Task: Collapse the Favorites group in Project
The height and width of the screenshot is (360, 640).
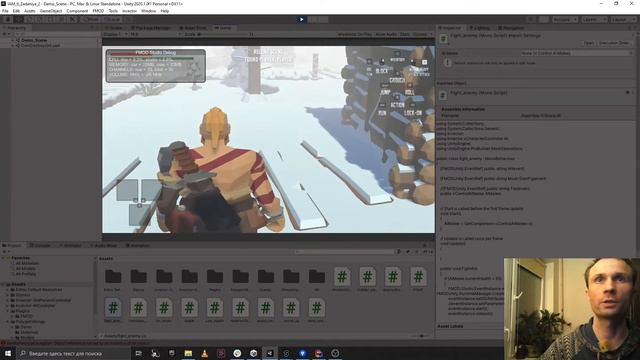Action: [4, 258]
